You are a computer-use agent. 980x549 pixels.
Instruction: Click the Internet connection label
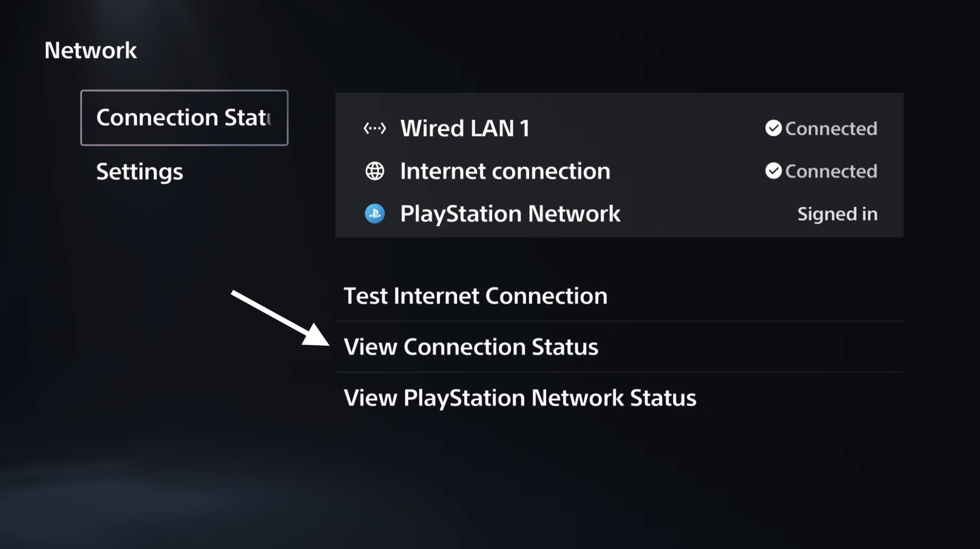(505, 171)
